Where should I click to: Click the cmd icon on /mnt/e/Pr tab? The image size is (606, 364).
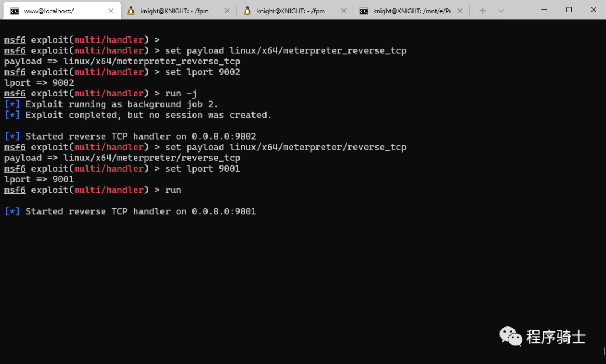click(363, 11)
